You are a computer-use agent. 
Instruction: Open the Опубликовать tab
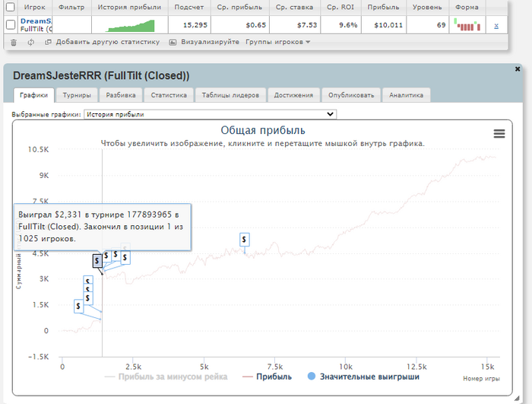point(351,95)
